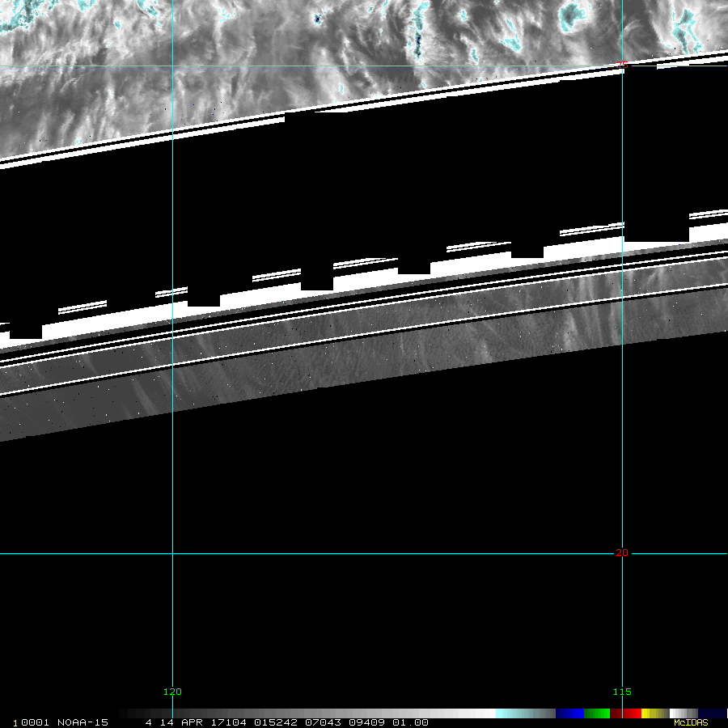Click the yellow McIDAS label

point(690,722)
